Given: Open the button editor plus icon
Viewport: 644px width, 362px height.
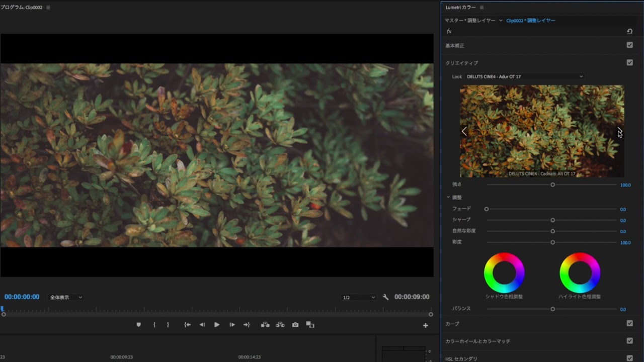Looking at the screenshot, I should (x=425, y=325).
